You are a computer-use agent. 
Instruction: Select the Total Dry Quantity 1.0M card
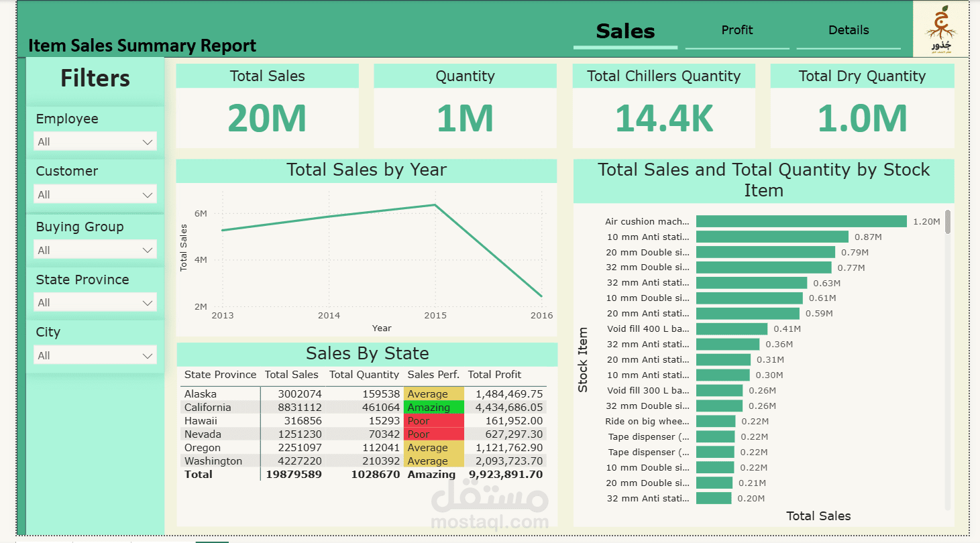pos(862,106)
